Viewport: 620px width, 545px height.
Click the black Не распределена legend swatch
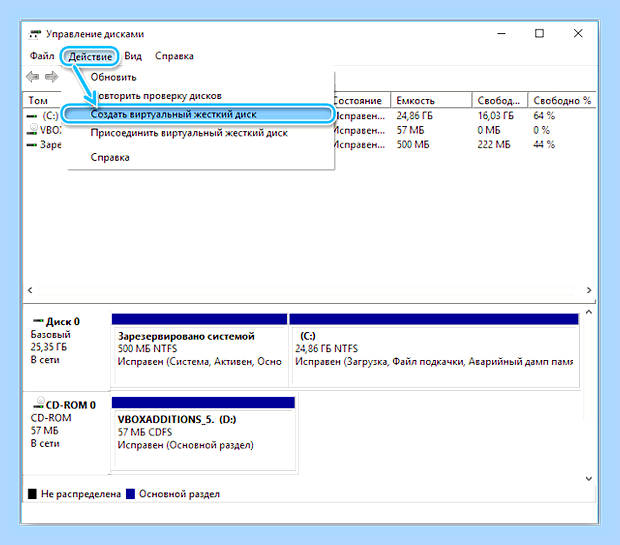click(32, 494)
